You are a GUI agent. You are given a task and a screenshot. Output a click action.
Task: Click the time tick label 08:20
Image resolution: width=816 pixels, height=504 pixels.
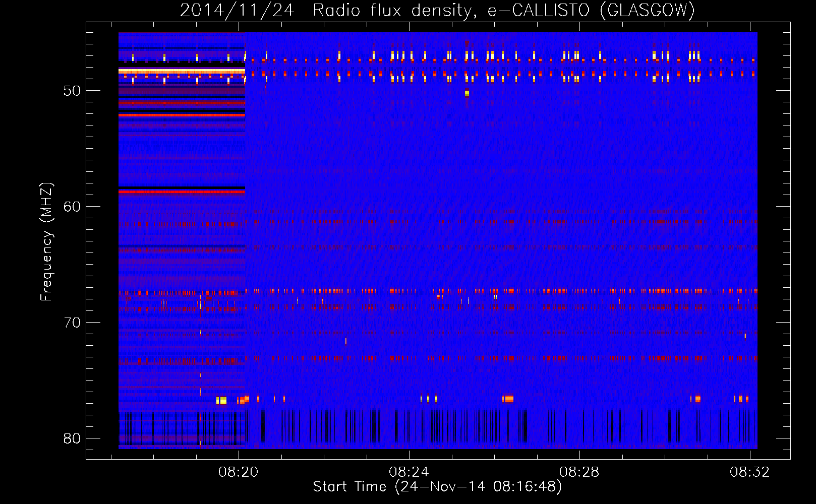239,472
